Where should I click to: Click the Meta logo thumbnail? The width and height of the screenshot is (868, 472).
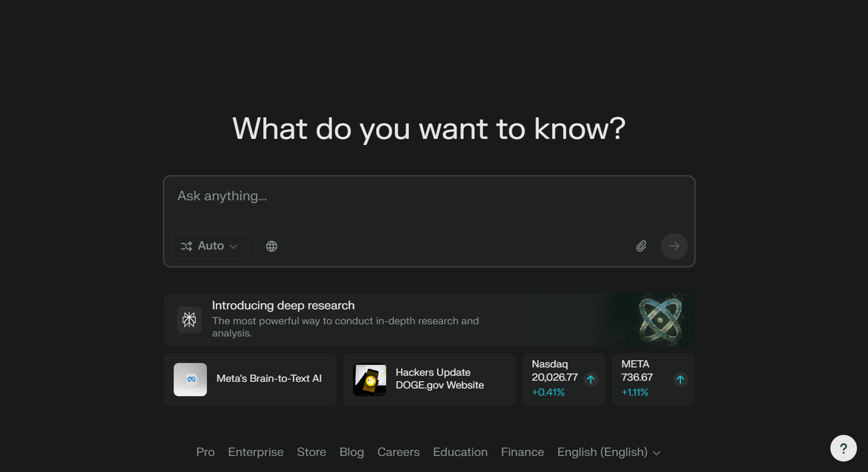tap(190, 380)
